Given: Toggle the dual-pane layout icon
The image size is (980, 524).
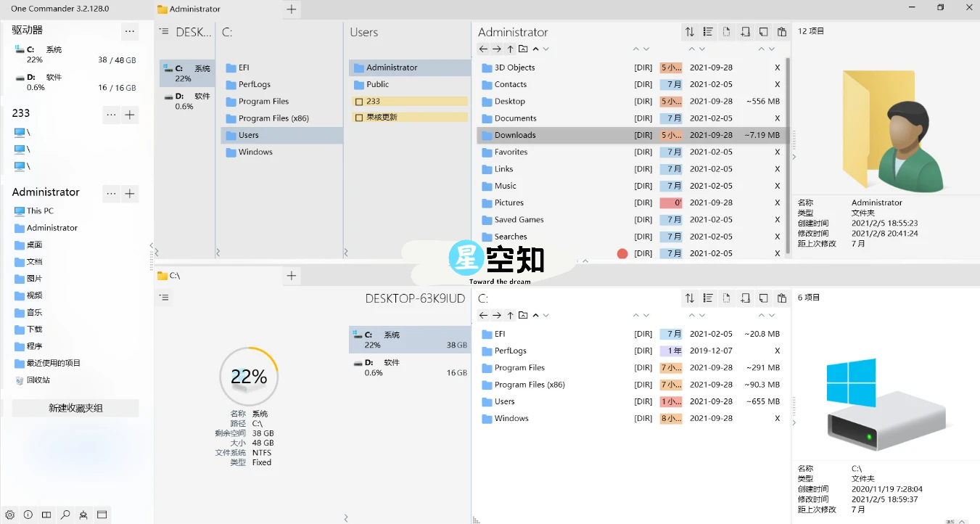Looking at the screenshot, I should tap(46, 515).
